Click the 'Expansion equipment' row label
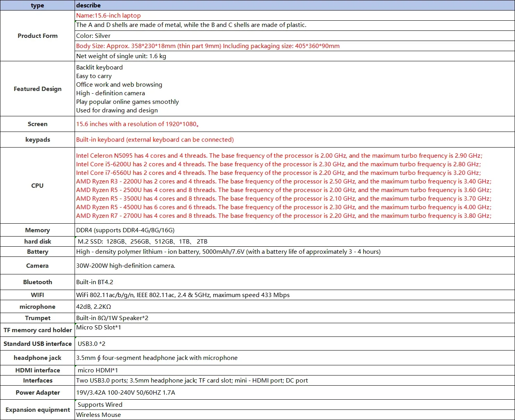Viewport: 515px width, 420px height. click(37, 409)
